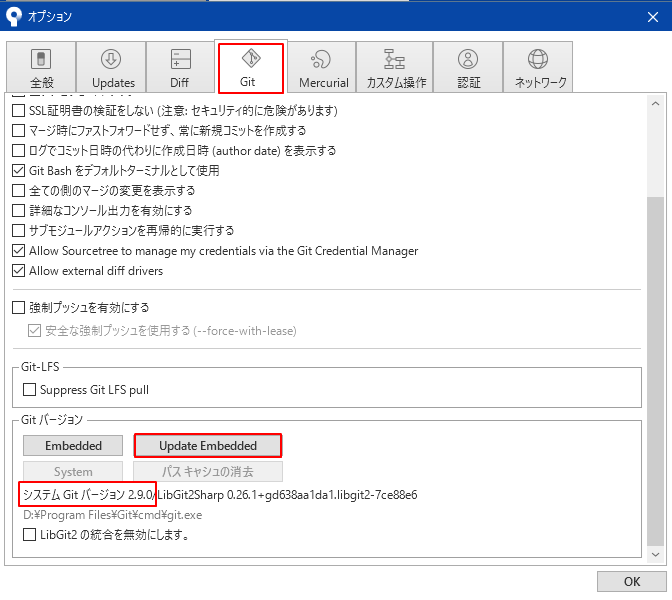Click the scrollbar up arrow
Screen dimensions: 672x600
click(x=655, y=104)
